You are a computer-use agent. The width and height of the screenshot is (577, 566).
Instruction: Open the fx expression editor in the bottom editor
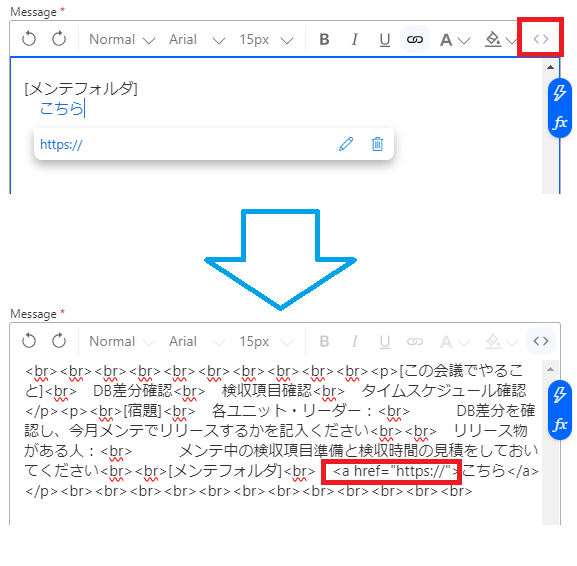click(x=560, y=424)
